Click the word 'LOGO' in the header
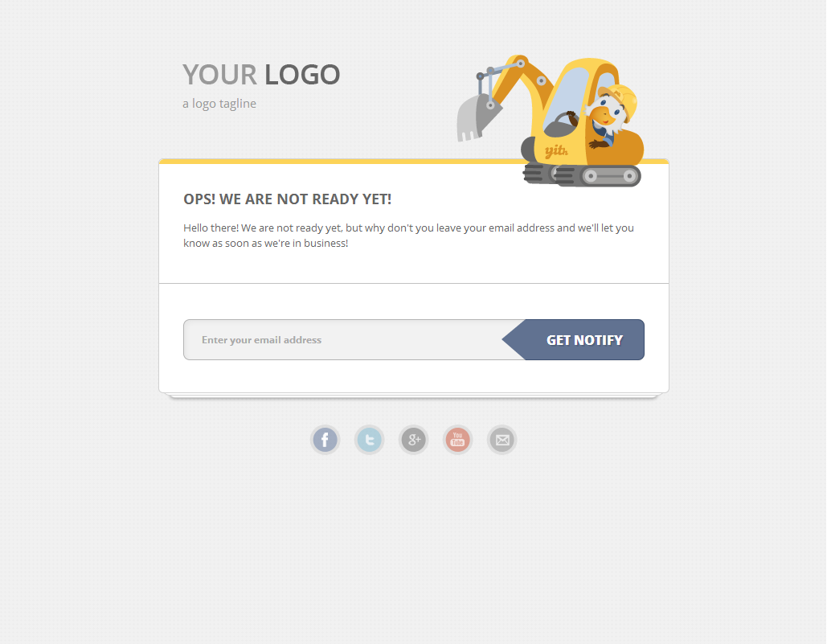 pos(302,74)
